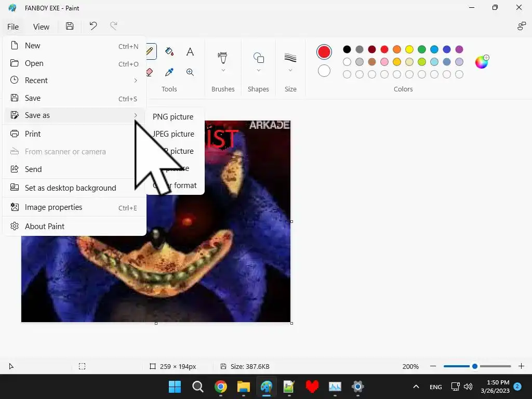
Task: Open the View menu
Action: coord(41,27)
